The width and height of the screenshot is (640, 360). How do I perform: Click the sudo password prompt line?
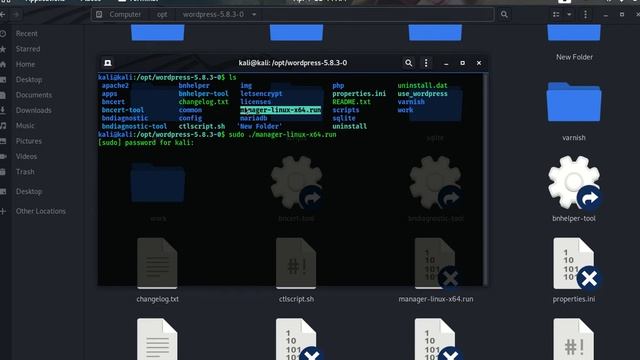tap(146, 142)
